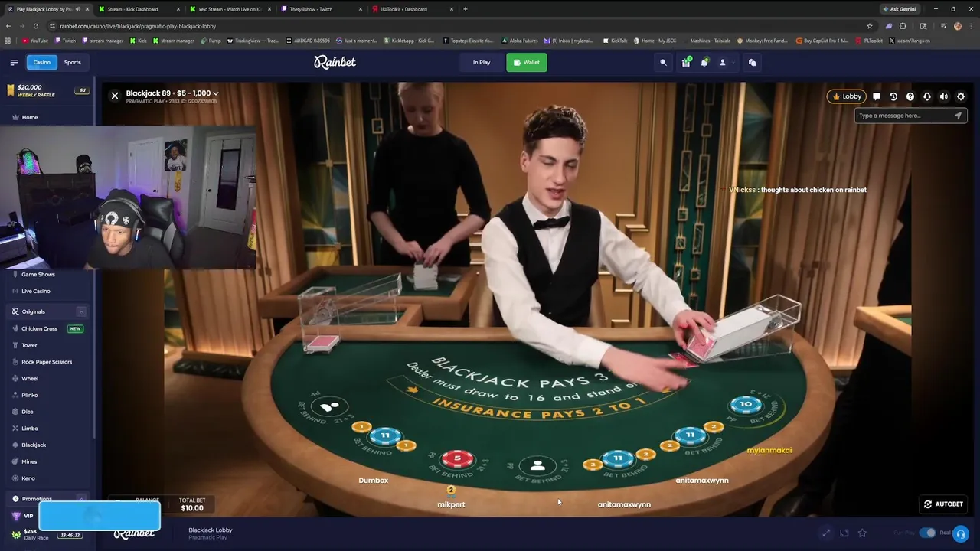Open a new browser tab
Screen dimensions: 980x551
click(x=465, y=9)
